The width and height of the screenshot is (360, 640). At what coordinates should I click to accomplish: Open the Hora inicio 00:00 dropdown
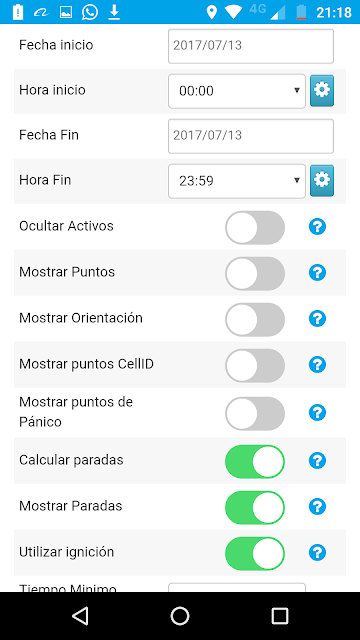click(x=237, y=91)
